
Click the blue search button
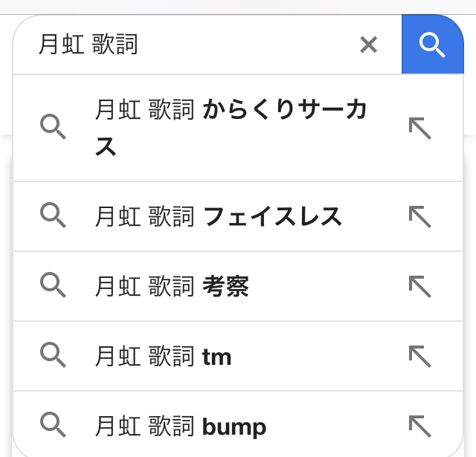click(x=432, y=45)
